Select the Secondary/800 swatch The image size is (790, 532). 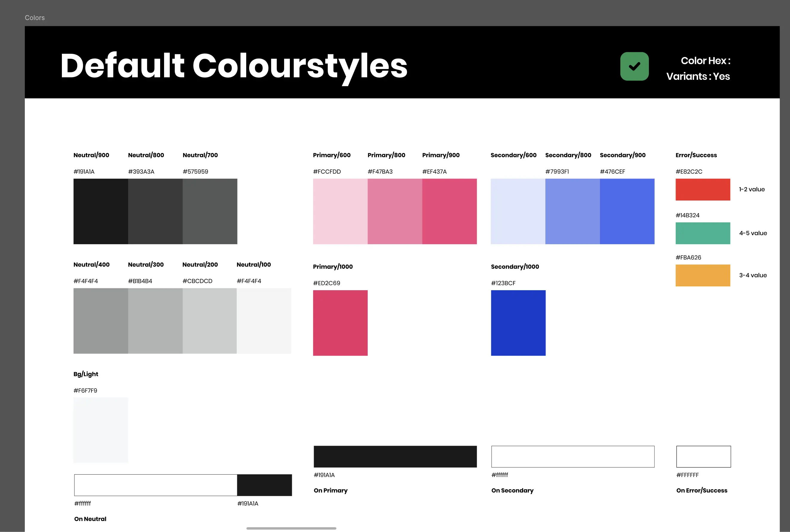[x=572, y=211]
